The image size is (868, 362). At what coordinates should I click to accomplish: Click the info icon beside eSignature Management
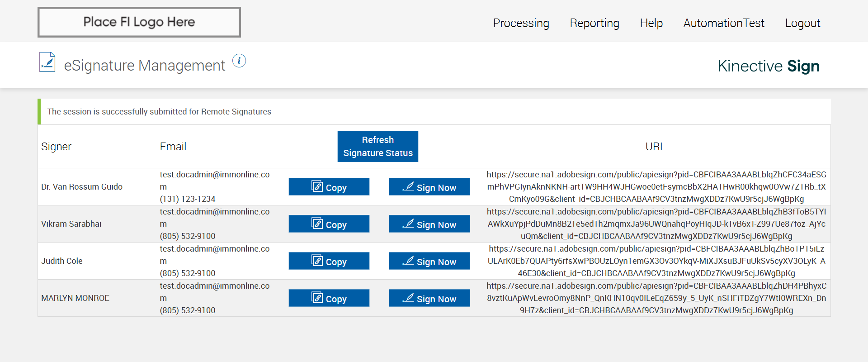pyautogui.click(x=239, y=61)
